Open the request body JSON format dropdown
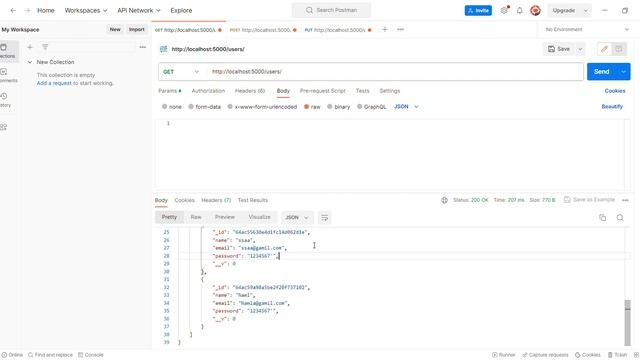This screenshot has height=360, width=640. pyautogui.click(x=406, y=107)
